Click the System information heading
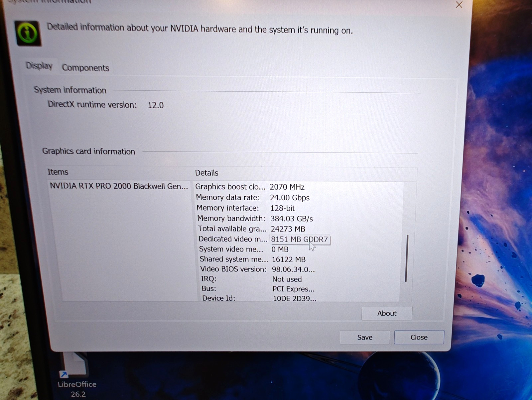Viewport: 532px width, 400px height. point(70,90)
